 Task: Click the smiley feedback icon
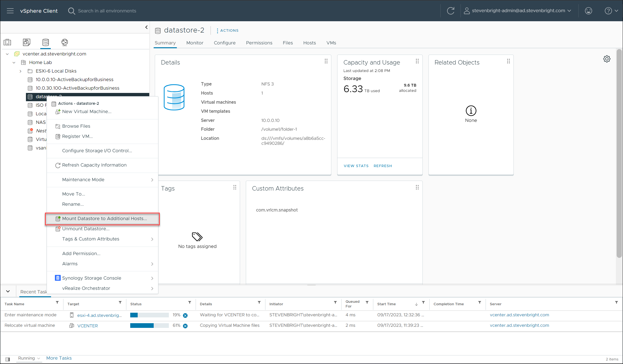pyautogui.click(x=588, y=11)
